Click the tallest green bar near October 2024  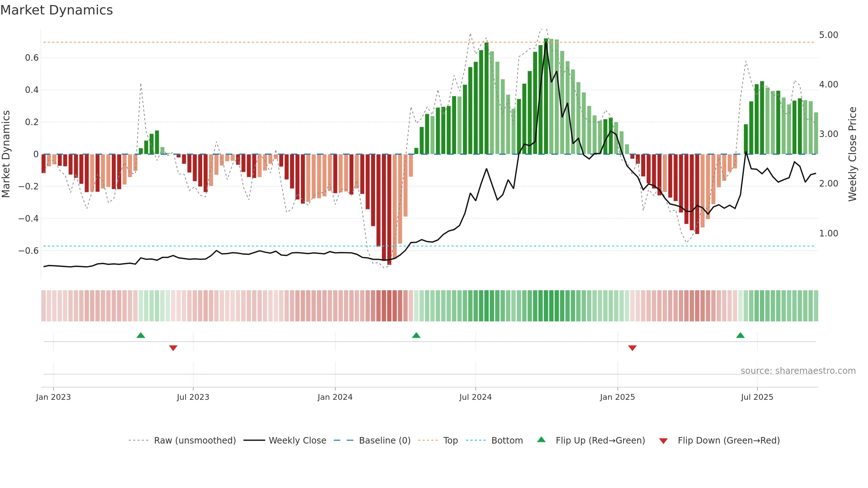(x=546, y=96)
